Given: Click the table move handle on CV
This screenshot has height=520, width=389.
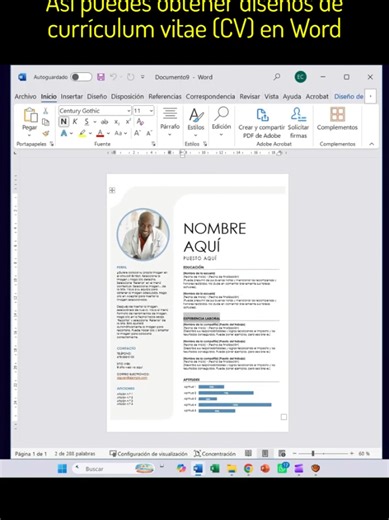Looking at the screenshot, I should (112, 190).
